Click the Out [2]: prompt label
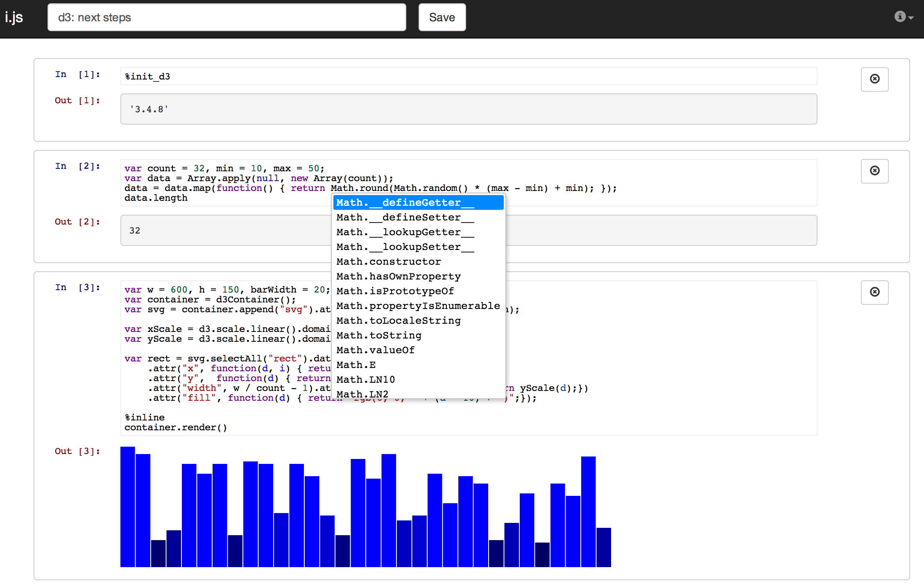The image size is (924, 586). tap(77, 222)
